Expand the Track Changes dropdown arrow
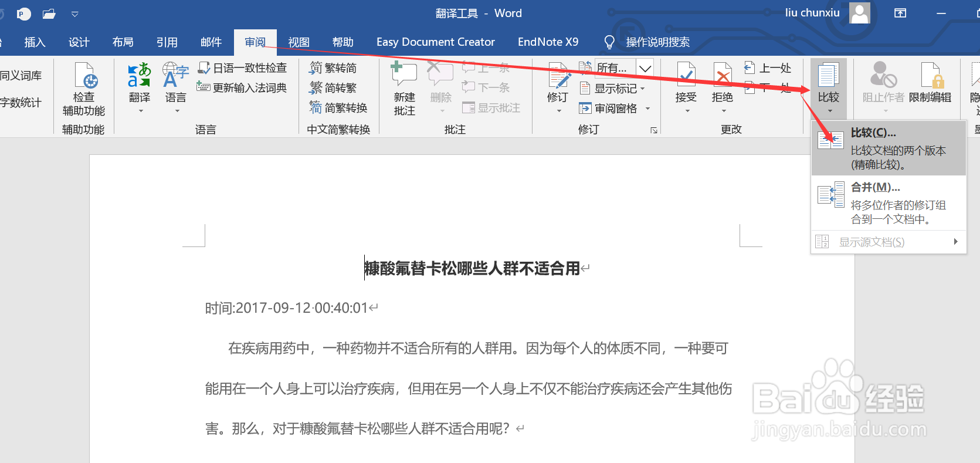 pos(559,111)
